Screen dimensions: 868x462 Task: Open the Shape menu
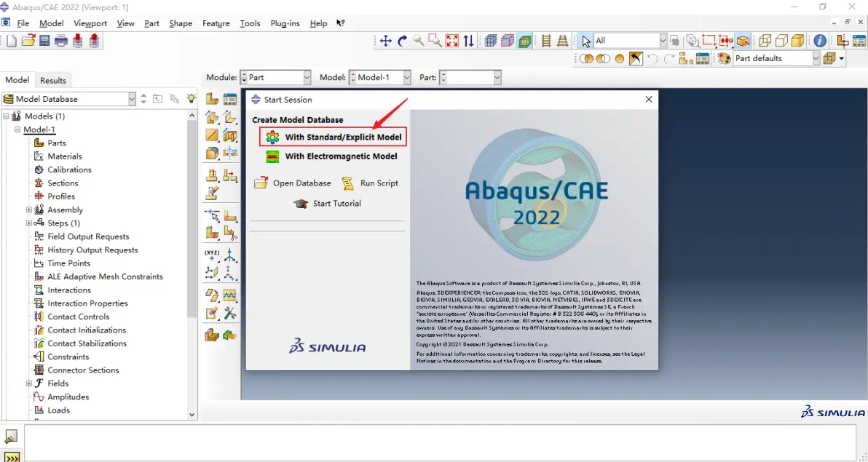pos(181,23)
